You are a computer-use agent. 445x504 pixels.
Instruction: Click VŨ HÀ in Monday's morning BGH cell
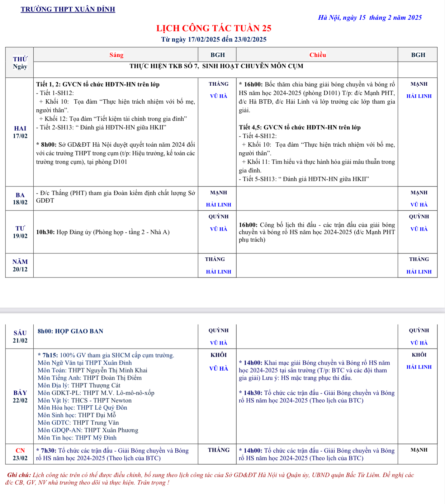[218, 96]
